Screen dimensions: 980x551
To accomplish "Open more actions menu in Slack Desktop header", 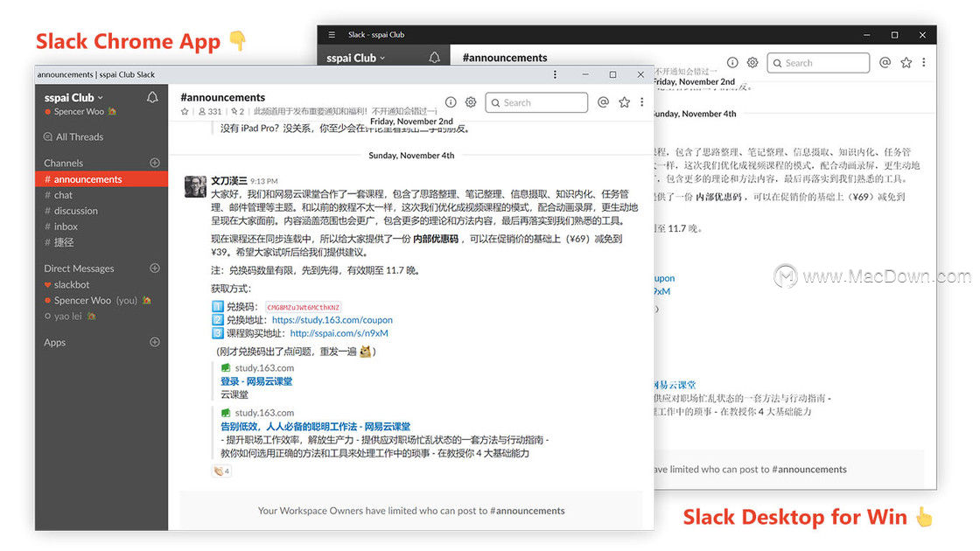I will (x=924, y=62).
